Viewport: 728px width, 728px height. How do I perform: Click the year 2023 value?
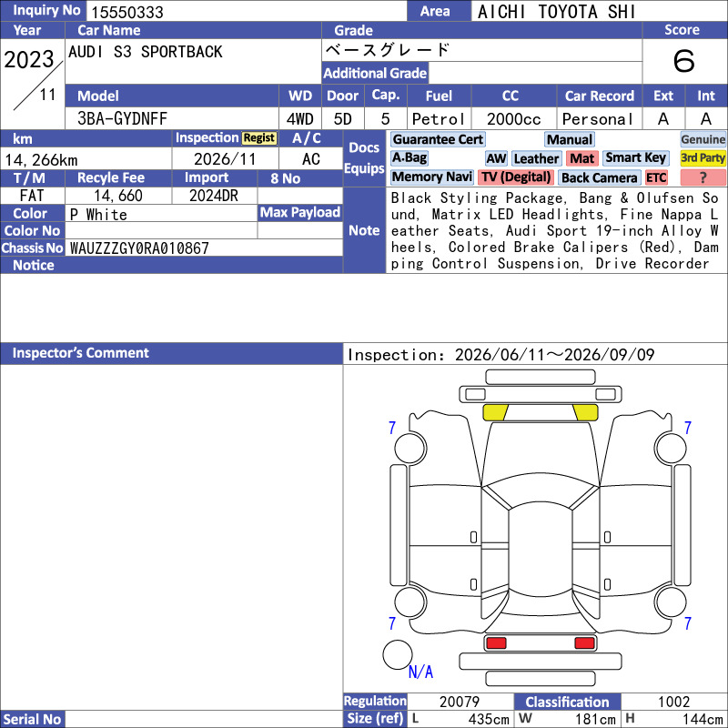coord(29,59)
